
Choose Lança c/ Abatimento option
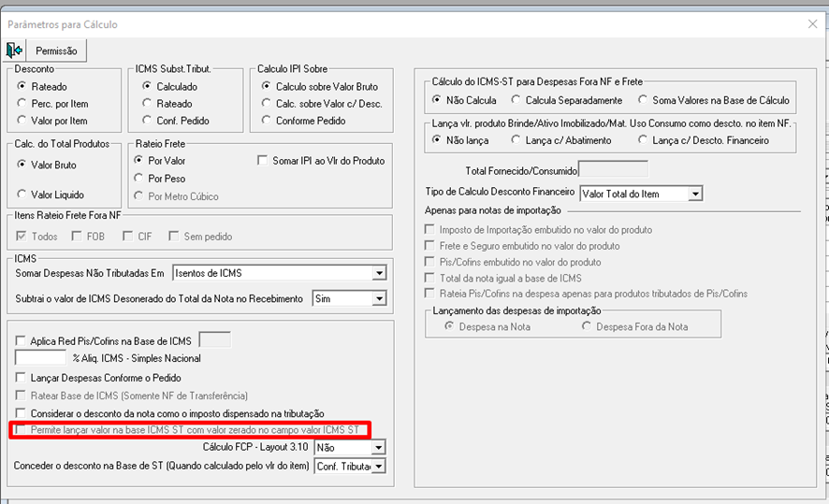coord(518,140)
